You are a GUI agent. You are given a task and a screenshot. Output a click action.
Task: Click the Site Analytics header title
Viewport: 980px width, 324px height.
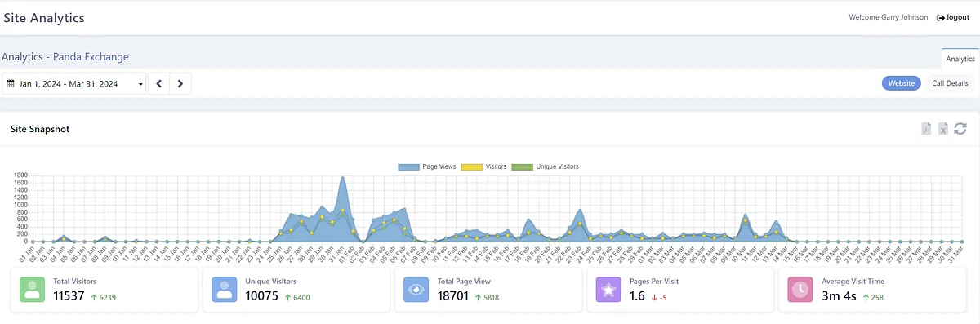44,17
